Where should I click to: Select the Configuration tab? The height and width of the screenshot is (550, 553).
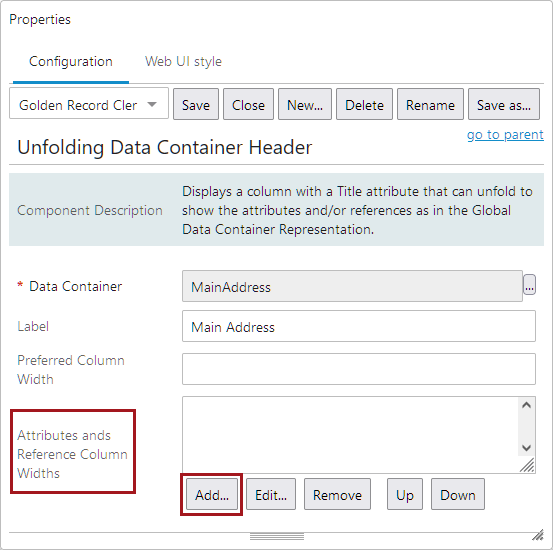(x=71, y=61)
